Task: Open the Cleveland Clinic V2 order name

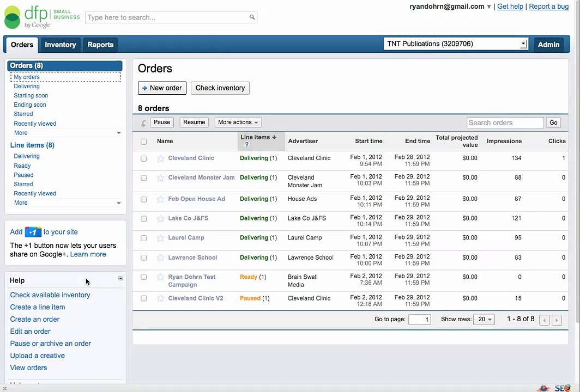Action: (196, 298)
